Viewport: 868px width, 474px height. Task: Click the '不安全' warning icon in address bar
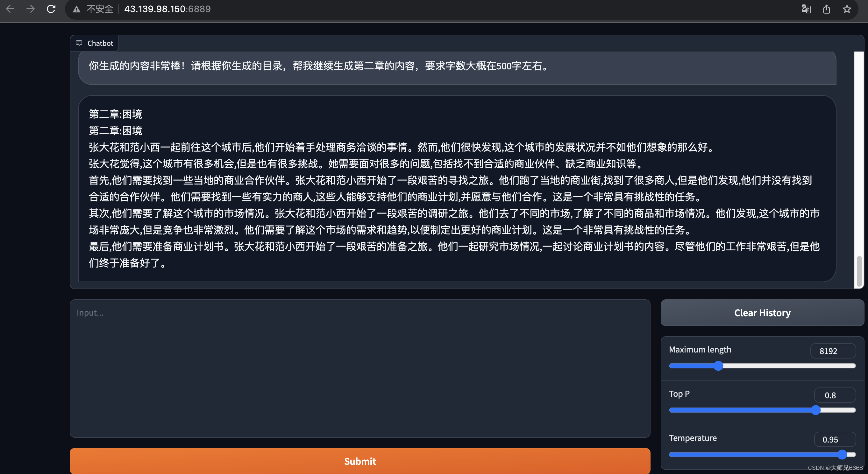point(77,9)
